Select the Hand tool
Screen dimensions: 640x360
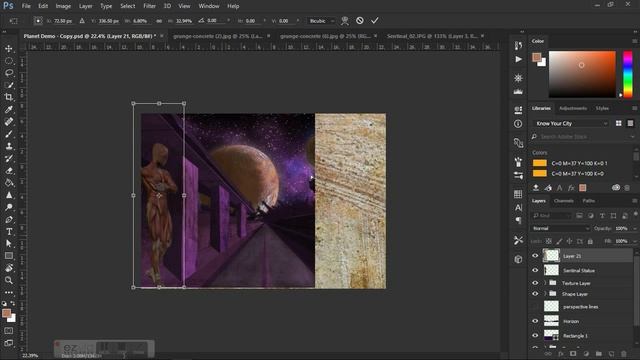click(x=9, y=268)
